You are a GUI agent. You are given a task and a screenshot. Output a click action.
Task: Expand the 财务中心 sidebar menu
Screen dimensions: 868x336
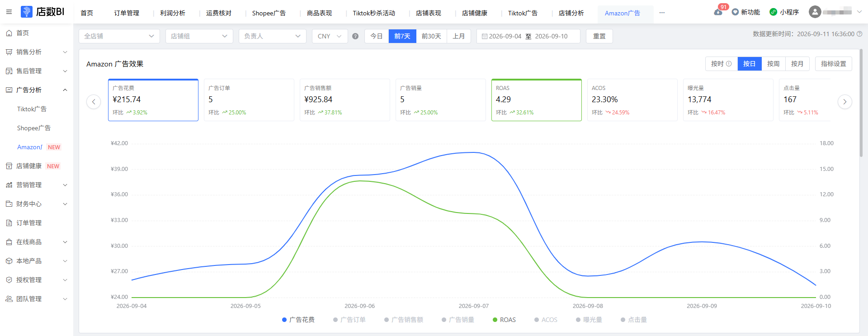(65, 204)
